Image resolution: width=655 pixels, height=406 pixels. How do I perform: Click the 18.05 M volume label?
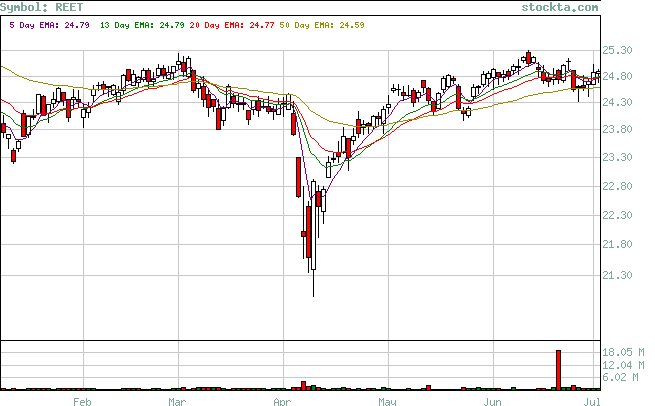tap(623, 352)
